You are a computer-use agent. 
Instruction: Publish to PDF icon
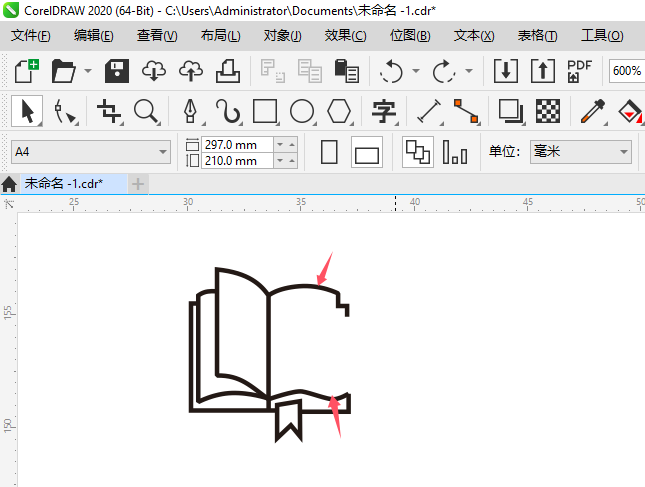pos(579,71)
